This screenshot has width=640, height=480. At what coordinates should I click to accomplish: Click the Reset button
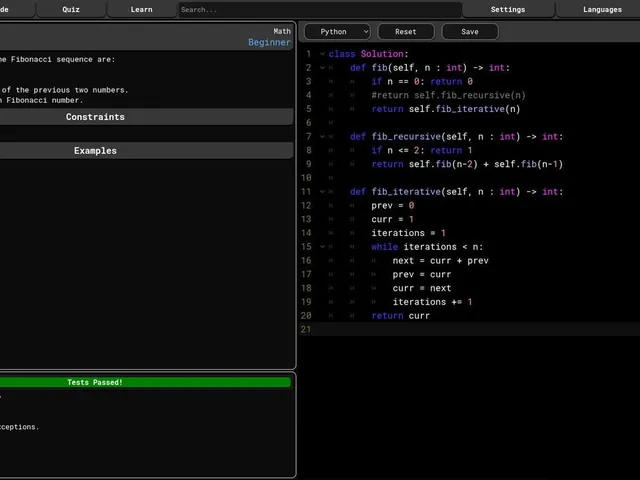pos(406,32)
